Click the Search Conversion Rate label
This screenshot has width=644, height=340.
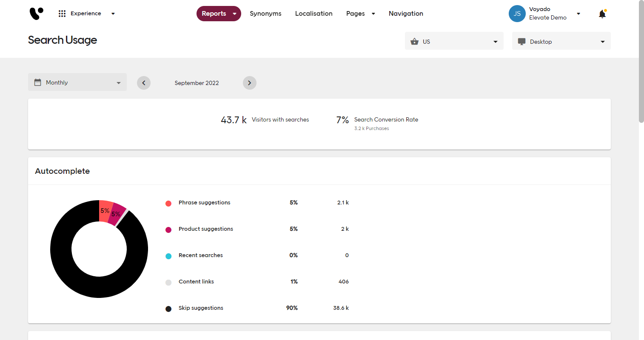(x=386, y=120)
